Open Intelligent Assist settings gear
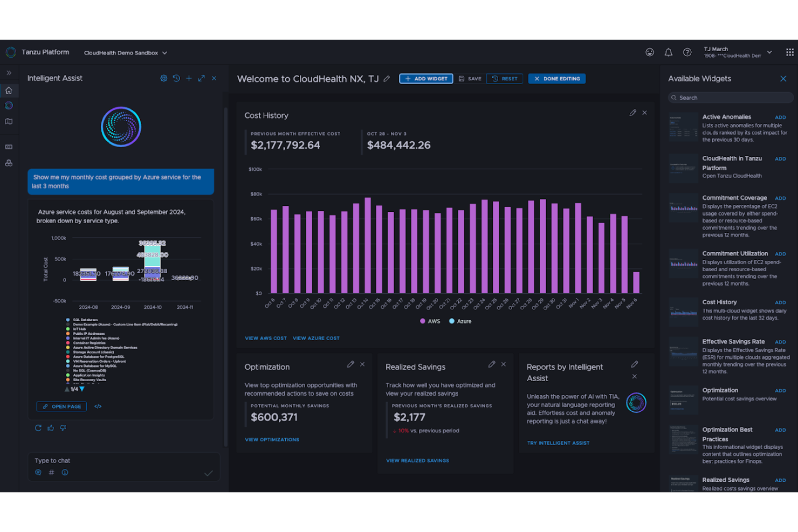798x532 pixels. [164, 78]
